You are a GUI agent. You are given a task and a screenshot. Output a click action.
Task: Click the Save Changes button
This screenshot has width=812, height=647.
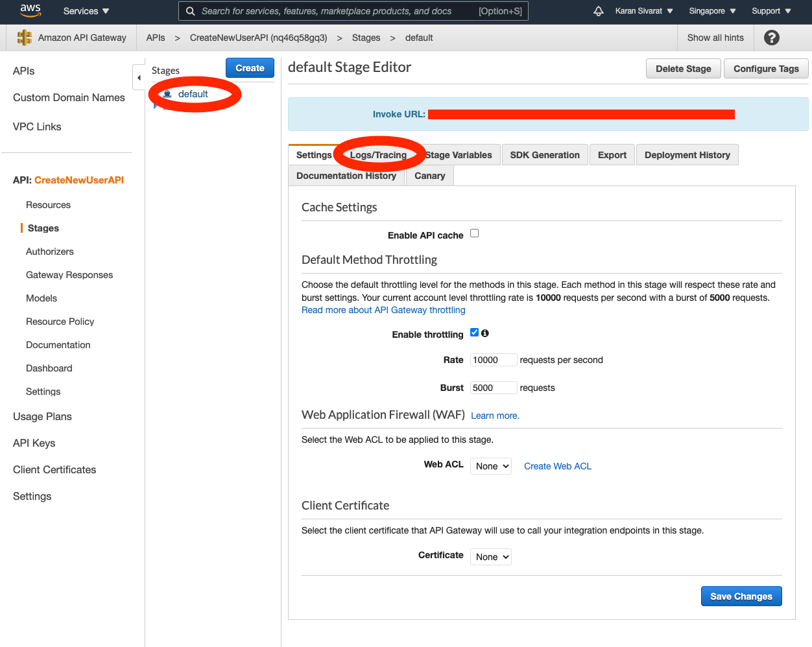click(741, 596)
